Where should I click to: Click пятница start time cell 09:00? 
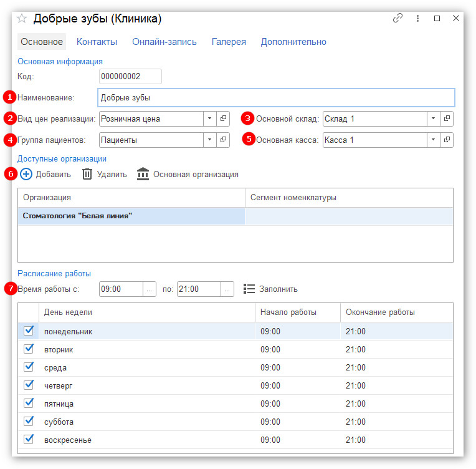click(298, 404)
